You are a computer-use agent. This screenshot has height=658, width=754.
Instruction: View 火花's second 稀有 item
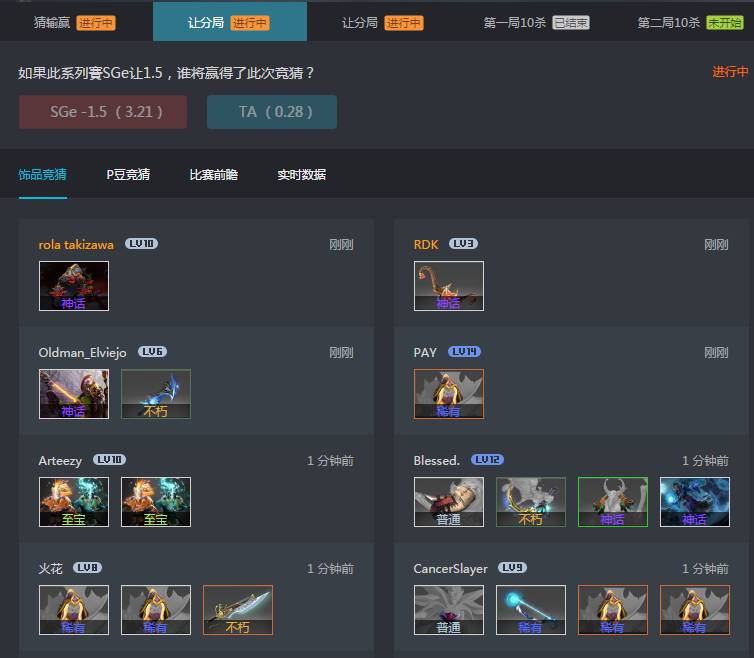point(156,610)
